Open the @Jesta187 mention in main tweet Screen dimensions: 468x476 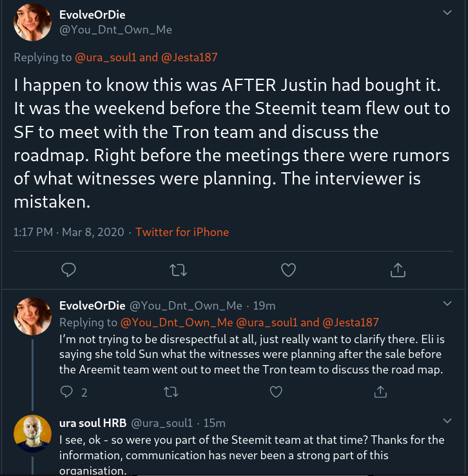[x=190, y=57]
